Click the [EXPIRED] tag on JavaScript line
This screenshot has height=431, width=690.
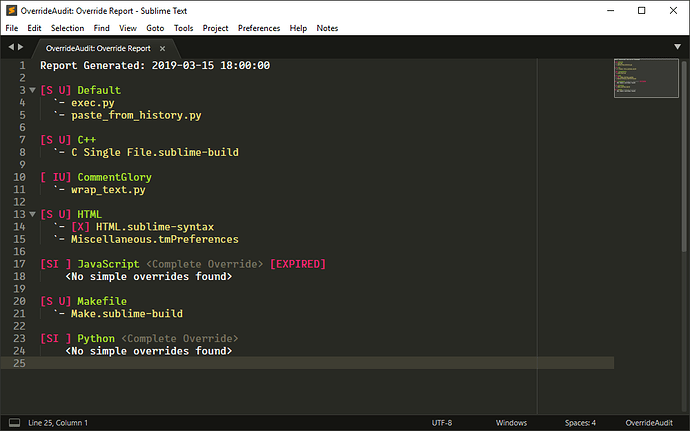coord(298,264)
